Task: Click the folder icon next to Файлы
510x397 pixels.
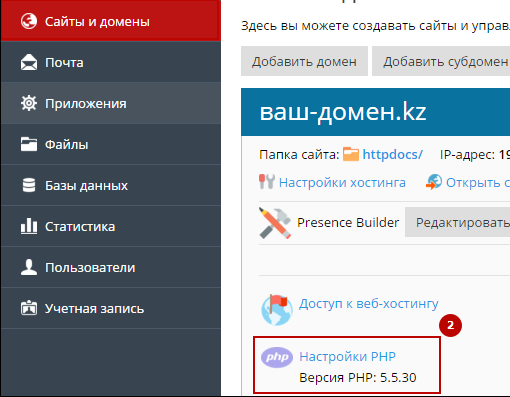Action: click(29, 144)
